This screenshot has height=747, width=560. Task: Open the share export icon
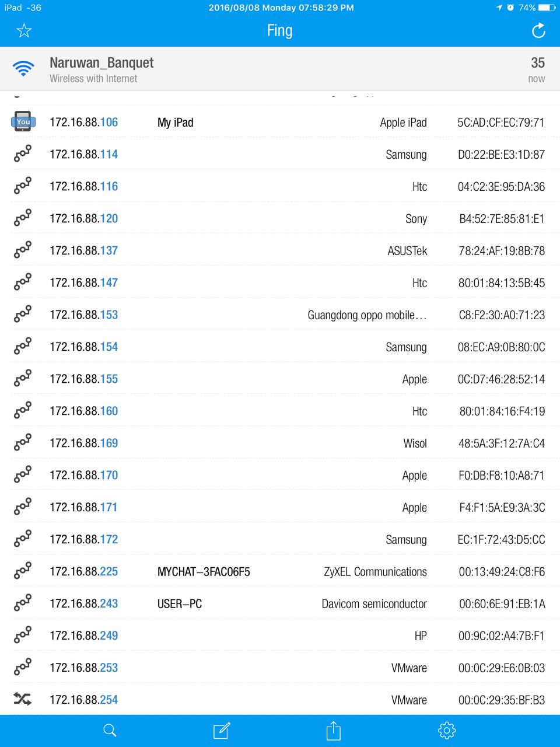pos(333,730)
